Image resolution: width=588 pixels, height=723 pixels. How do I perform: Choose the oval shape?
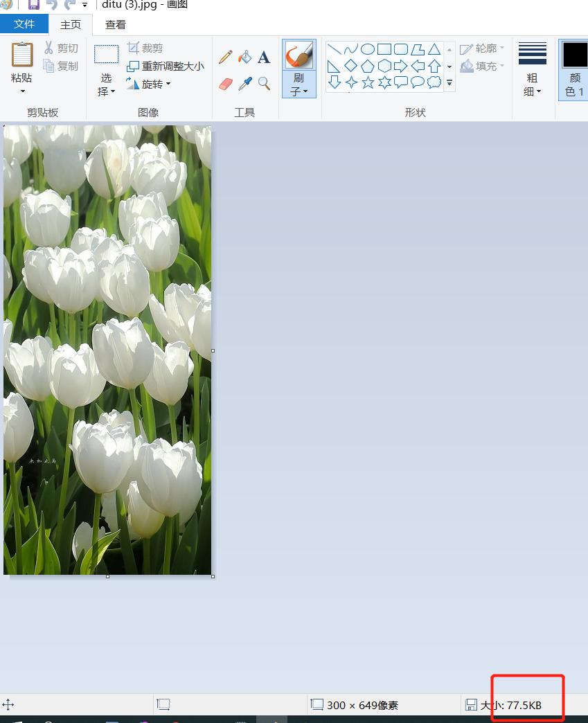[x=368, y=49]
